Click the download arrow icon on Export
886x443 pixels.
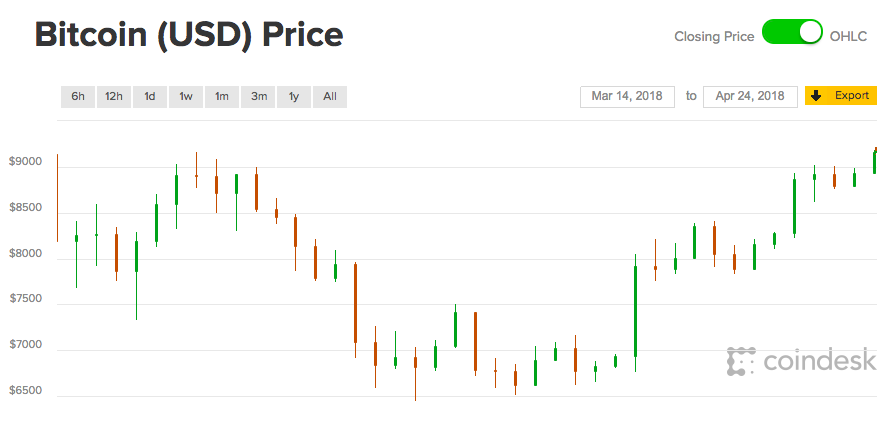[x=816, y=96]
